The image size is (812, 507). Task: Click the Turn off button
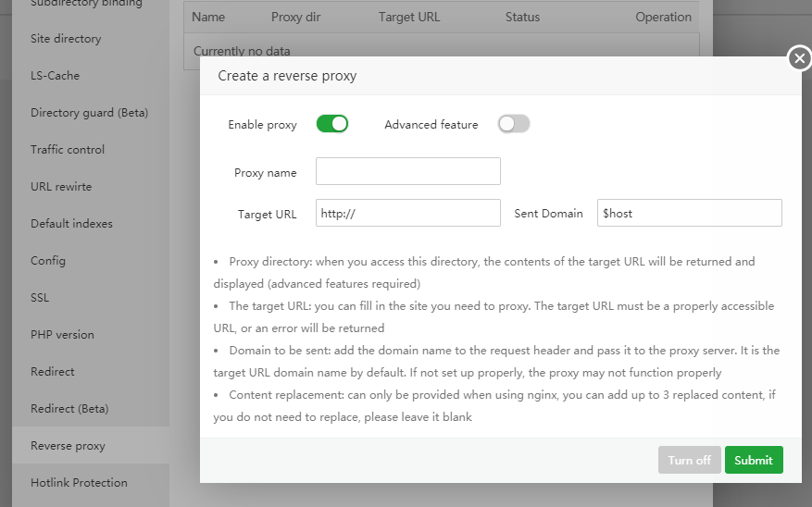click(x=689, y=460)
